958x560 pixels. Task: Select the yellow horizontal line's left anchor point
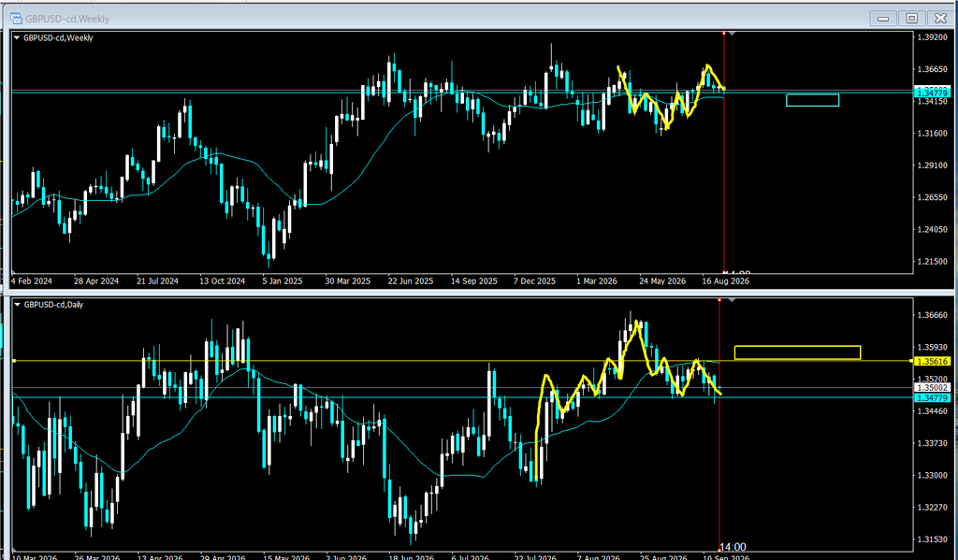click(13, 362)
